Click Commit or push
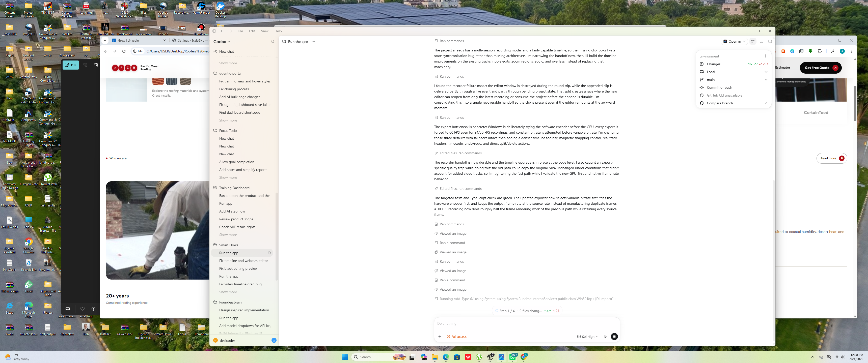 (x=719, y=87)
